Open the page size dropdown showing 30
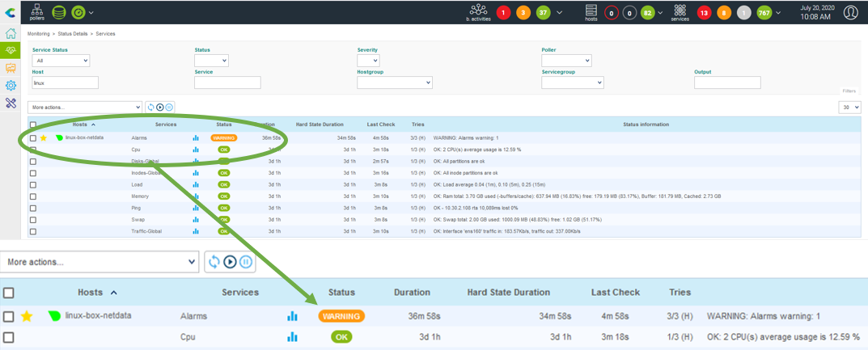Screen dimensions: 868x350 (x=849, y=108)
